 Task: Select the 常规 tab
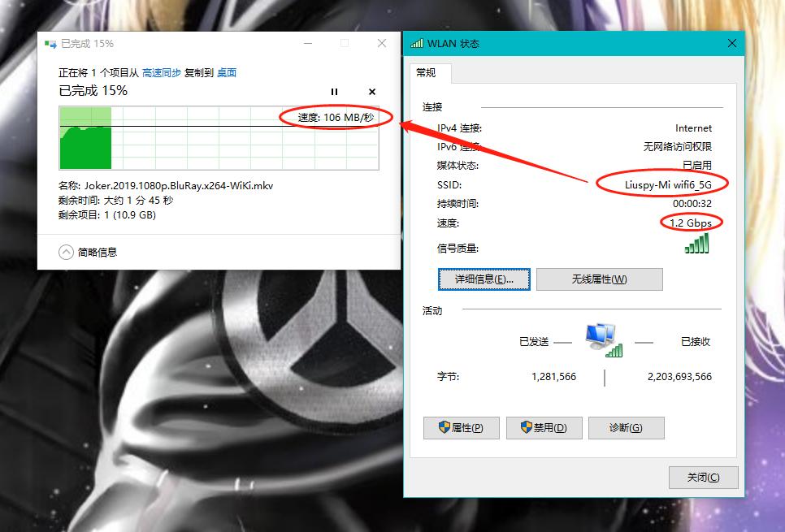[428, 72]
